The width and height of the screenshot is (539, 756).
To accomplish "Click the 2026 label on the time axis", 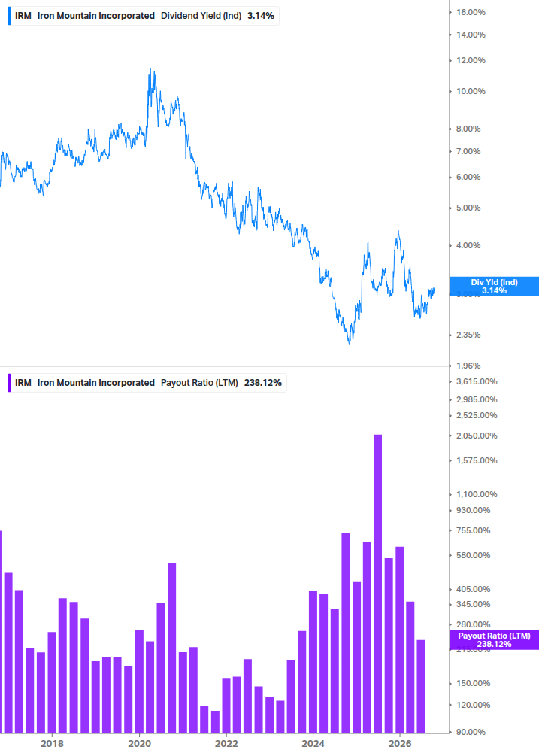I will [400, 743].
